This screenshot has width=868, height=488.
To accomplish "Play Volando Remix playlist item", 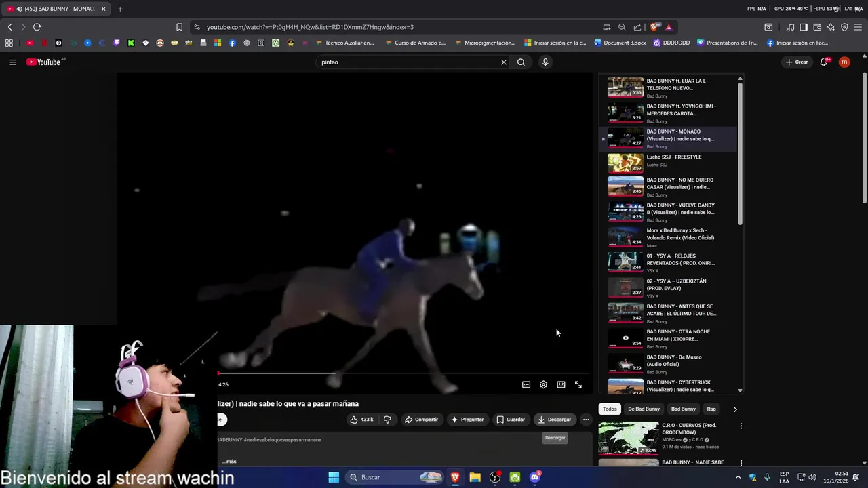I will point(668,238).
